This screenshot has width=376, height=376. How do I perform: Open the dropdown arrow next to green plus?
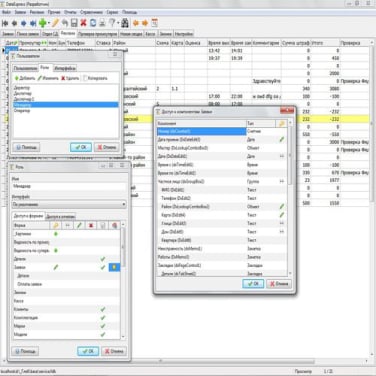[x=49, y=23]
